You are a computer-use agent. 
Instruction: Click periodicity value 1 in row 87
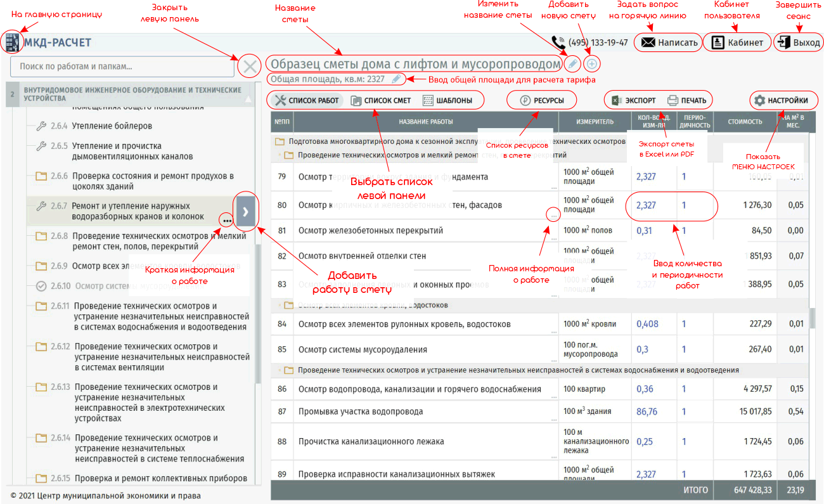(x=684, y=411)
